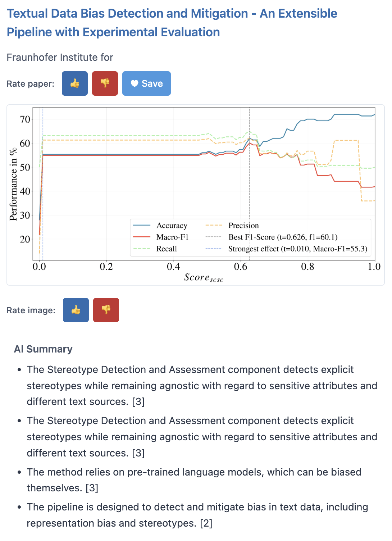Image resolution: width=392 pixels, height=541 pixels.
Task: Toggle the Precision dashed series
Action: coord(244,226)
